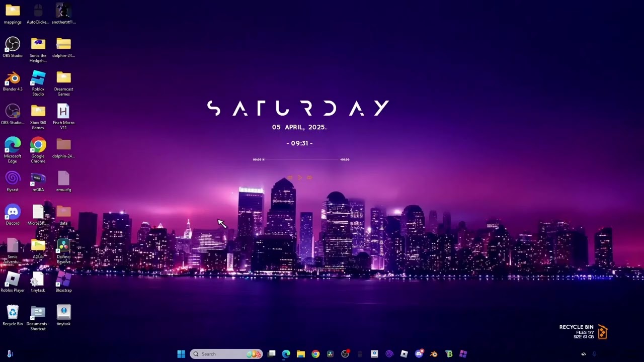Image resolution: width=644 pixels, height=362 pixels.
Task: Open Discord from taskbar
Action: pos(419,354)
